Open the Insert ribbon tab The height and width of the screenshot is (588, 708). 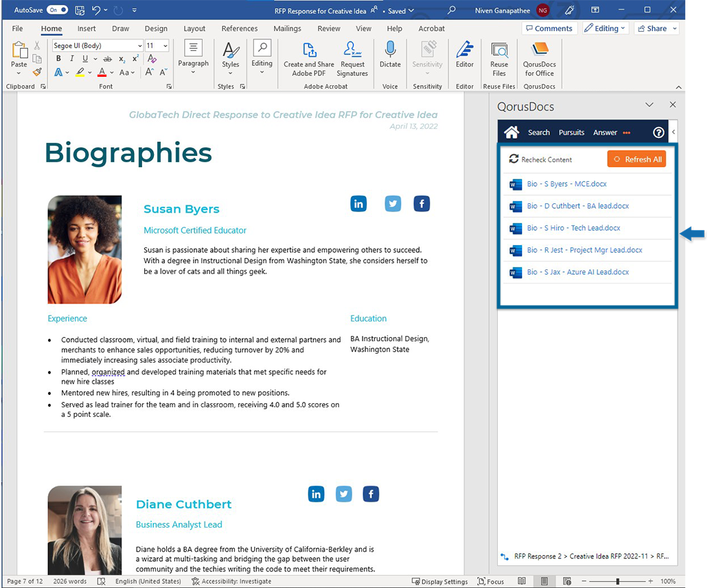[87, 28]
